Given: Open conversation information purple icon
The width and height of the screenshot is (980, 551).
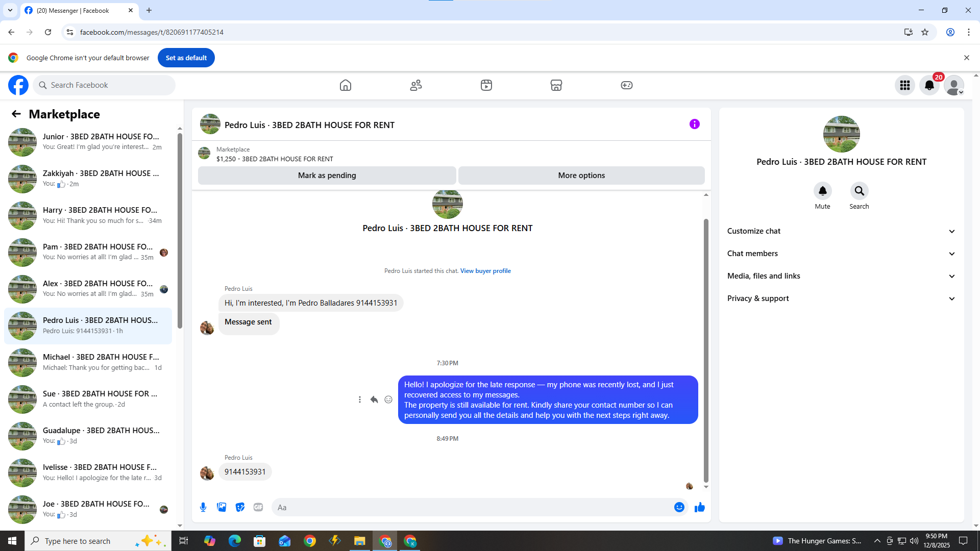Looking at the screenshot, I should [695, 124].
